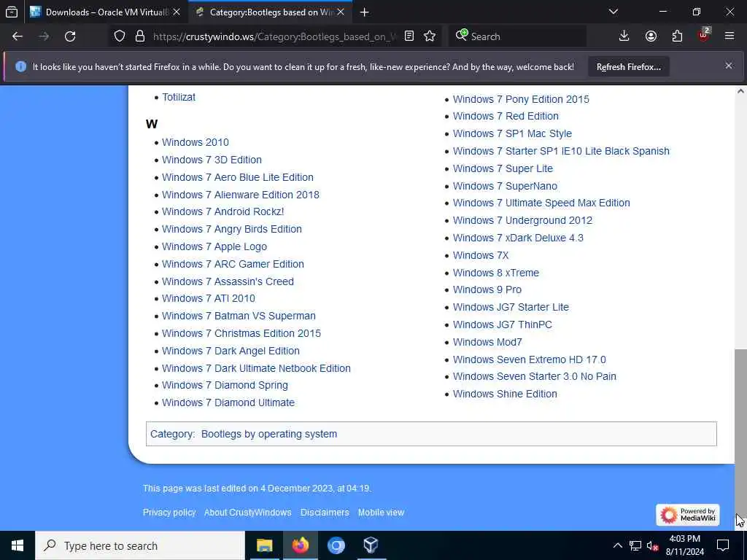Open File Explorer from the taskbar
Image resolution: width=747 pixels, height=560 pixels.
click(264, 545)
